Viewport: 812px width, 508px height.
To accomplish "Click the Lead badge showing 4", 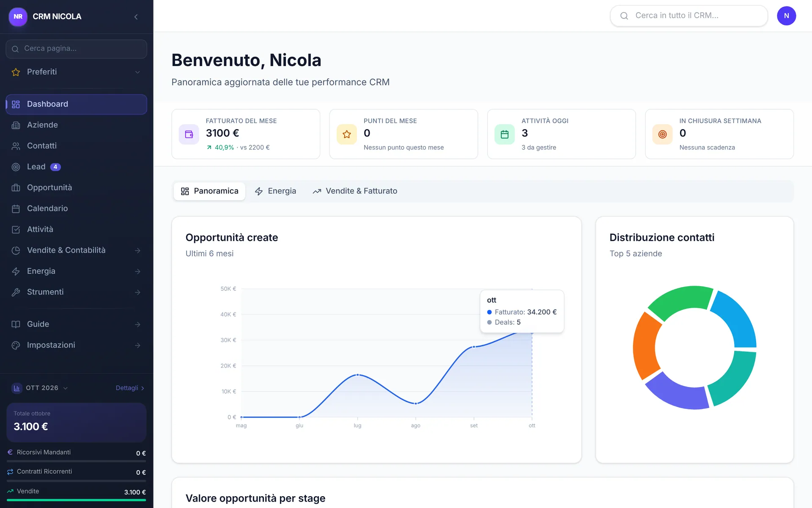I will [55, 167].
